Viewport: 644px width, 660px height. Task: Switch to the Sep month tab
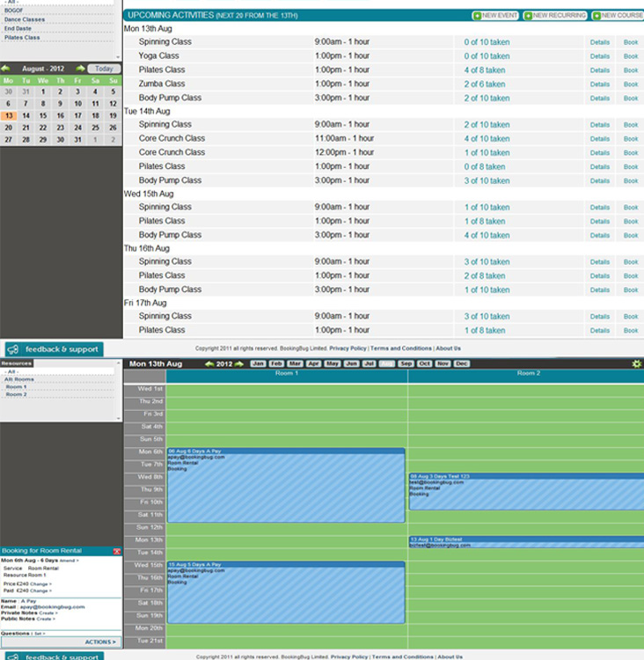click(x=406, y=363)
